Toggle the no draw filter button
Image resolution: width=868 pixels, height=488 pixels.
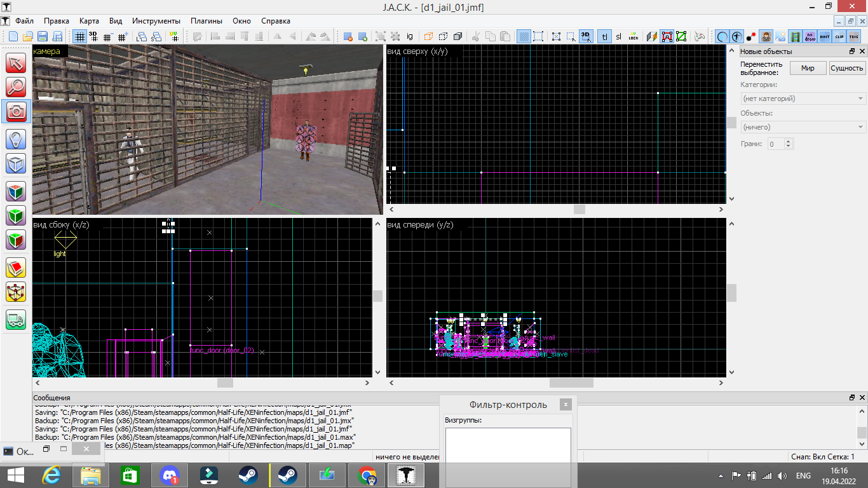810,36
